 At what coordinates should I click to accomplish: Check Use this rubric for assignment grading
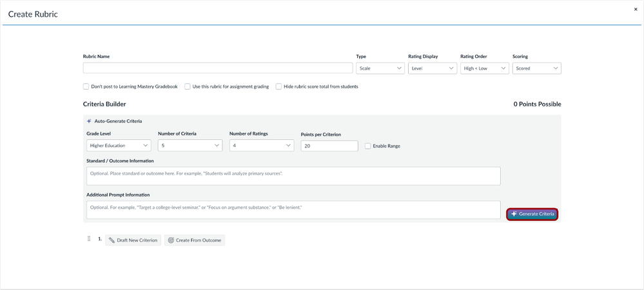[188, 86]
